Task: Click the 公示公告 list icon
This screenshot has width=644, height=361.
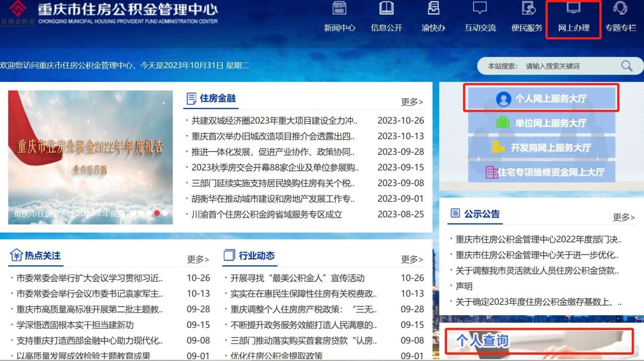Action: coord(455,214)
